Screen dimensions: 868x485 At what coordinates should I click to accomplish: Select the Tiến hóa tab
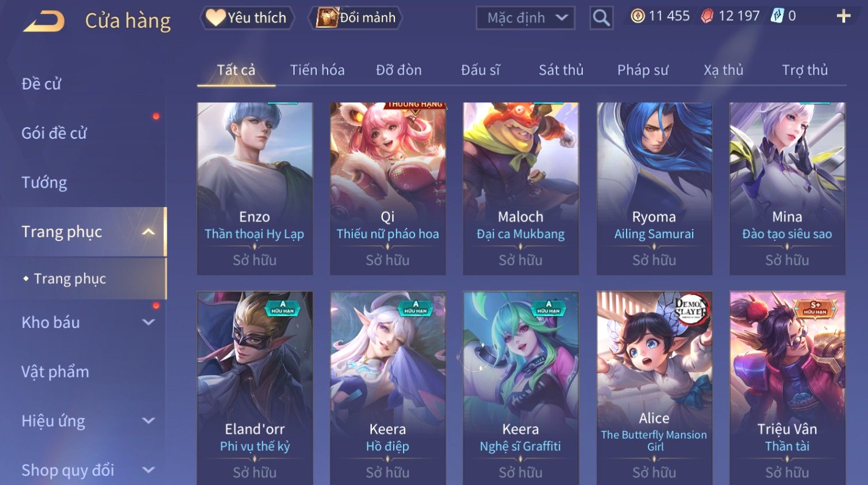[317, 70]
